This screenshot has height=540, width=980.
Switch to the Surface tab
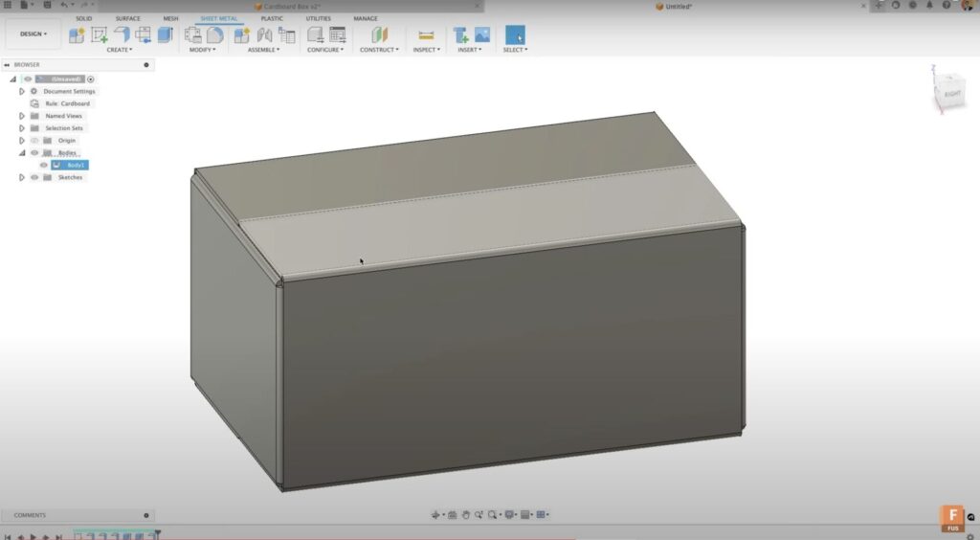[x=127, y=19]
